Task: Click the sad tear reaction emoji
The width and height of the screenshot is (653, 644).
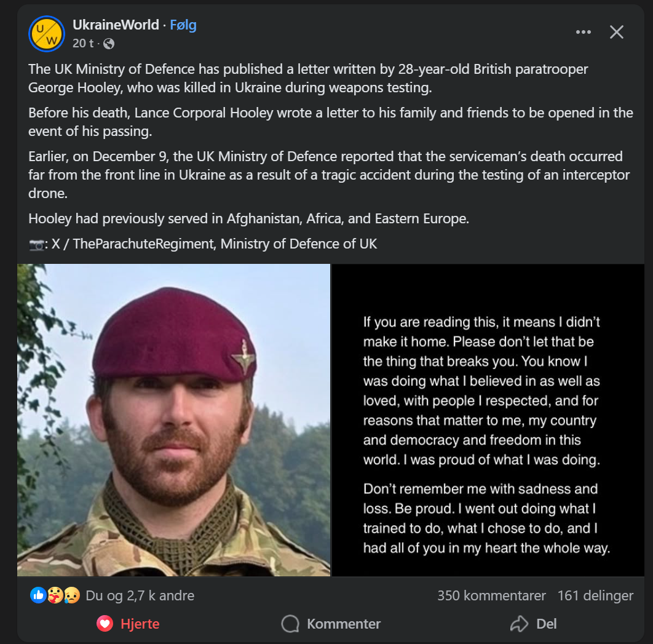Action: pos(72,595)
